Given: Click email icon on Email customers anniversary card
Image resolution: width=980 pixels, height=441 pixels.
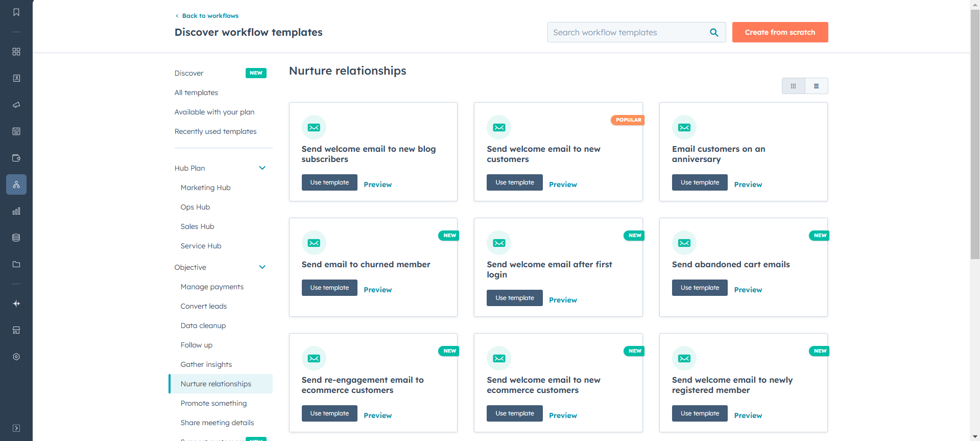Looking at the screenshot, I should click(684, 127).
